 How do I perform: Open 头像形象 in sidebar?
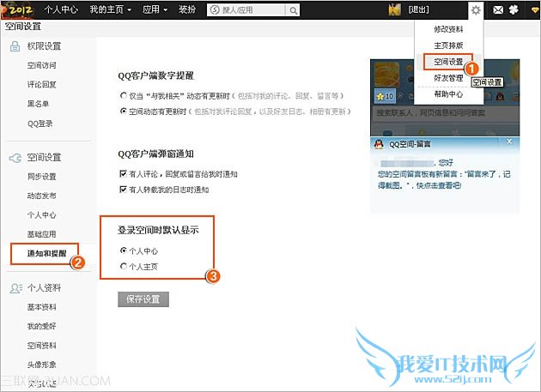pyautogui.click(x=42, y=365)
